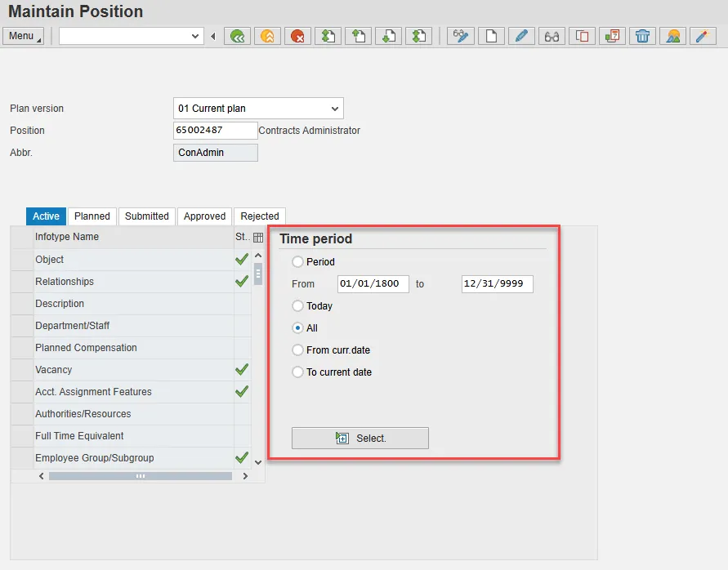The image size is (728, 570).
Task: Click the yellow Exit arrow icon
Action: tap(267, 36)
